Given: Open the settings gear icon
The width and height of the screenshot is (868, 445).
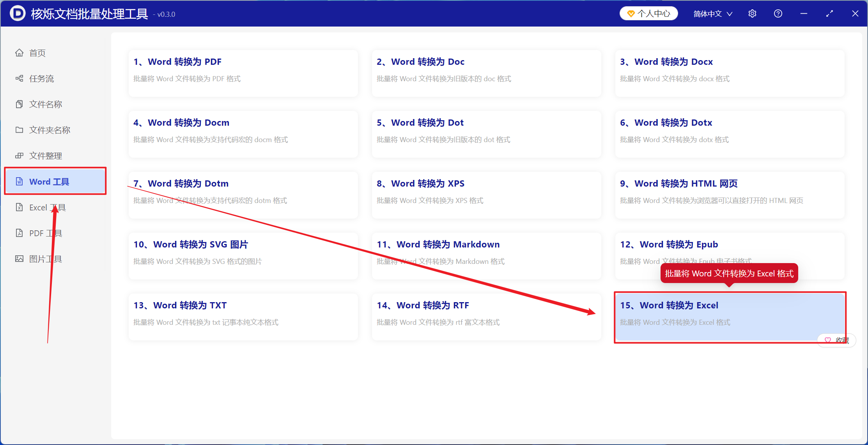Looking at the screenshot, I should tap(752, 14).
